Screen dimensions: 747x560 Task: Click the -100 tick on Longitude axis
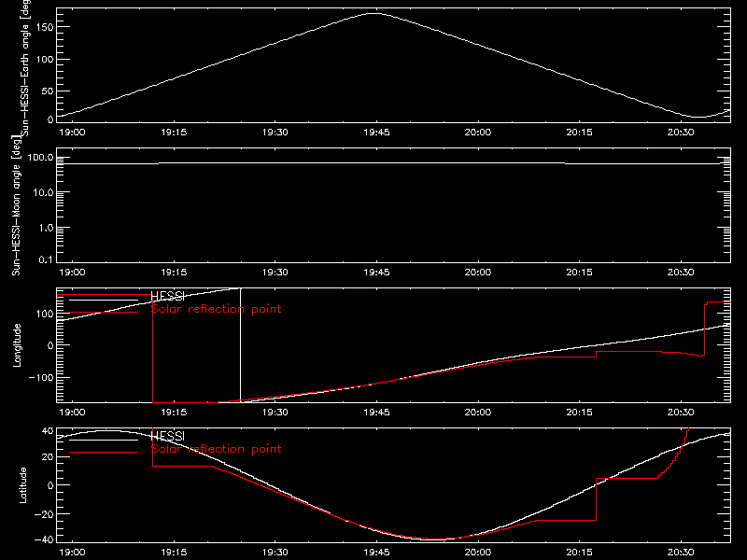pyautogui.click(x=41, y=378)
